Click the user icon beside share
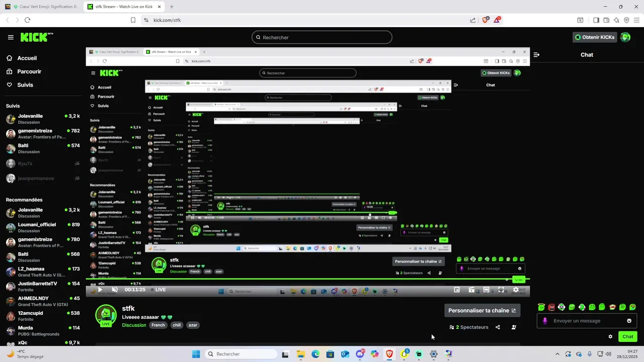The width and height of the screenshot is (644, 362). (x=514, y=327)
